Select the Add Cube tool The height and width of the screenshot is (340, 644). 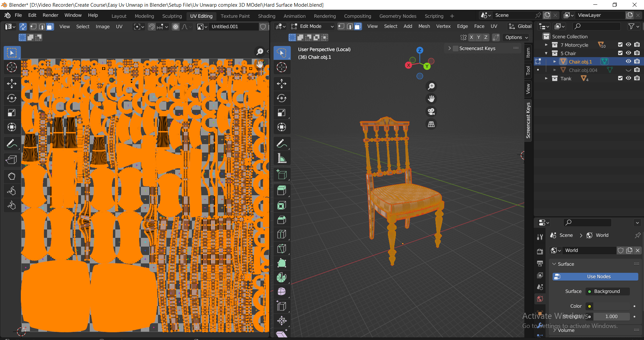[281, 174]
